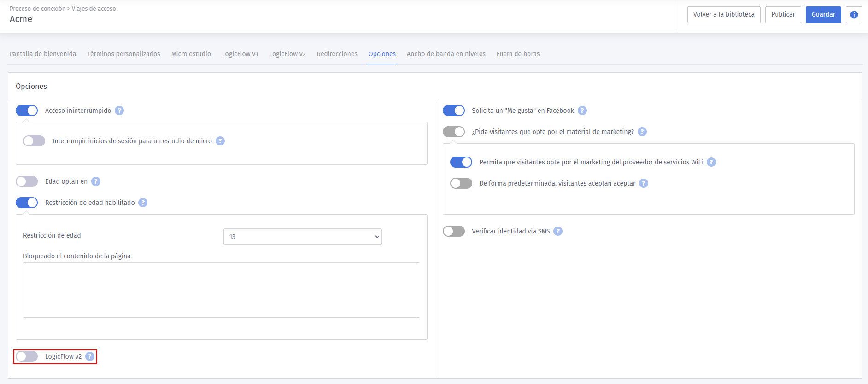The width and height of the screenshot is (868, 384).
Task: Show help for visitantes aceptan aceptar
Action: pos(644,183)
